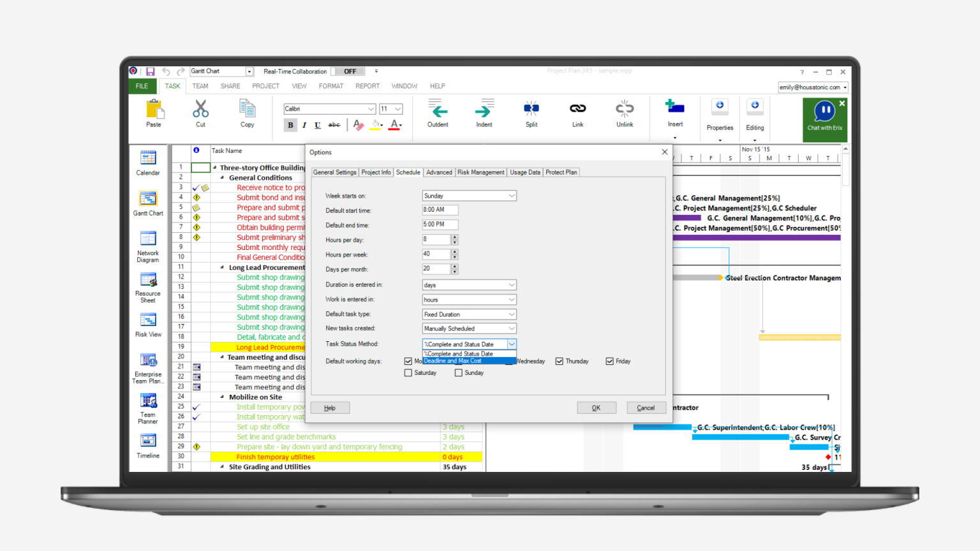Open the REPORT ribbon tab
Image resolution: width=980 pixels, height=551 pixels.
(367, 85)
